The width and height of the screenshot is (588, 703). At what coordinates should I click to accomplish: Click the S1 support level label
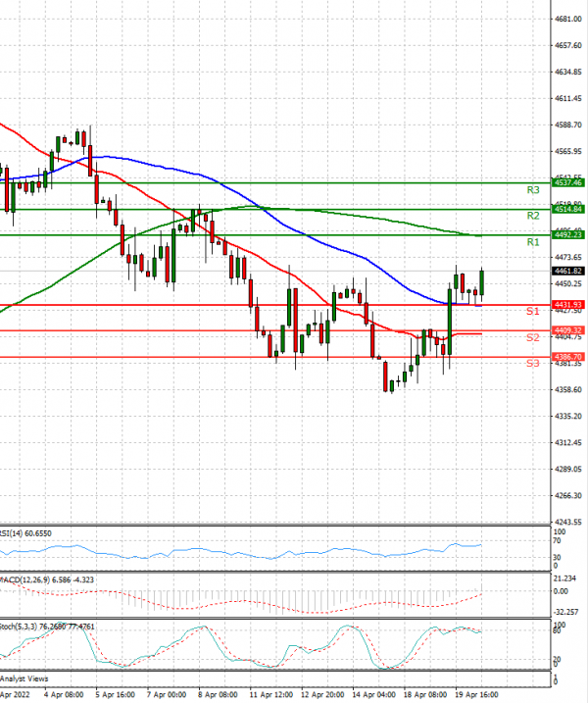pos(533,311)
